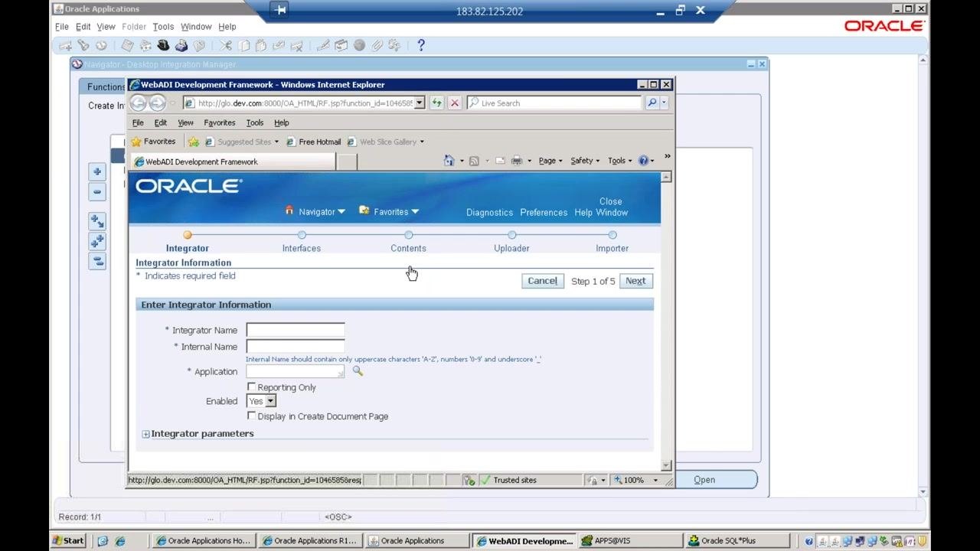980x551 pixels.
Task: Click the IE help blue question icon
Action: point(643,161)
